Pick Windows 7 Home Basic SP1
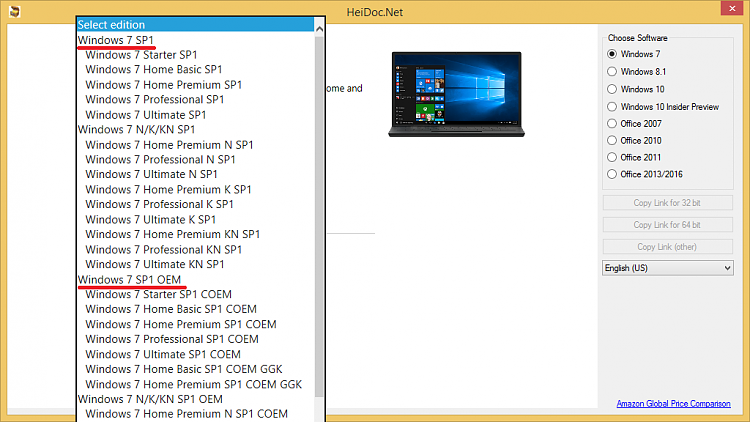This screenshot has height=422, width=750. click(154, 69)
